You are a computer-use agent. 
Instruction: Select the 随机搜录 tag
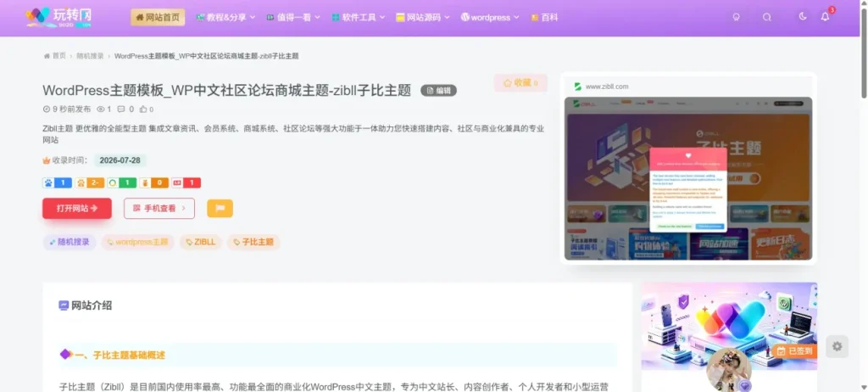(x=70, y=243)
